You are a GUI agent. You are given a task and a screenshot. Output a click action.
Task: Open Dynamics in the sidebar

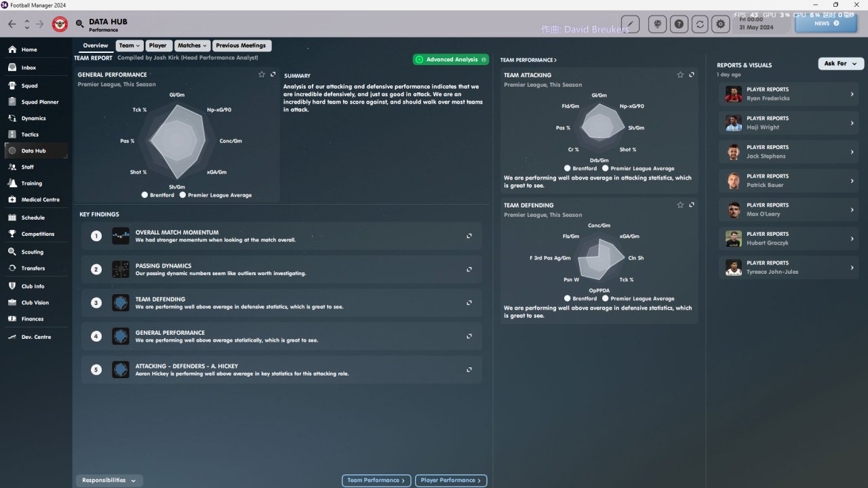[37, 119]
